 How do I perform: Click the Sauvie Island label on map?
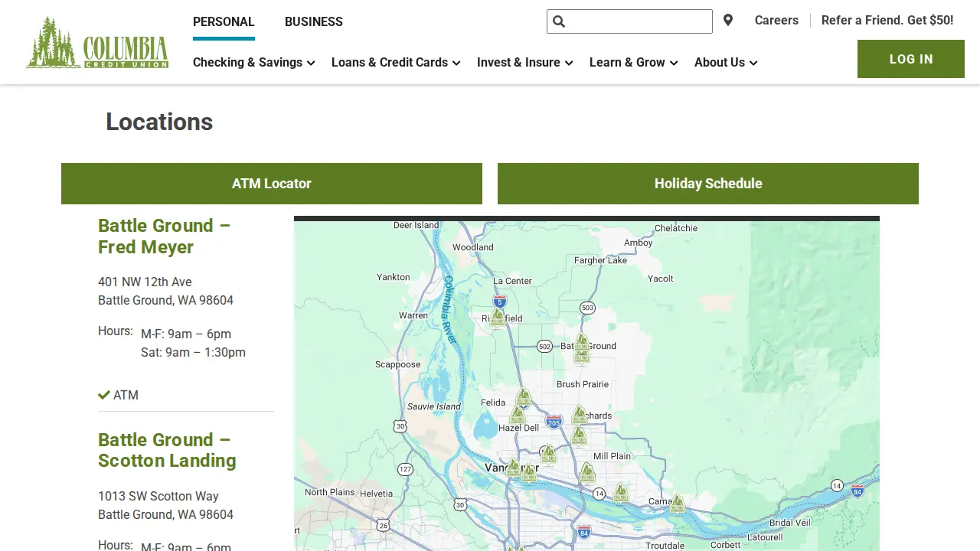434,406
